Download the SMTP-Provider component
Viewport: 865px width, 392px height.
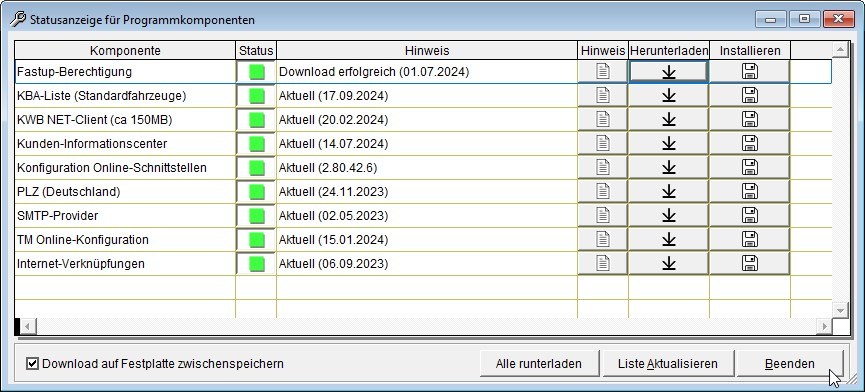click(669, 216)
